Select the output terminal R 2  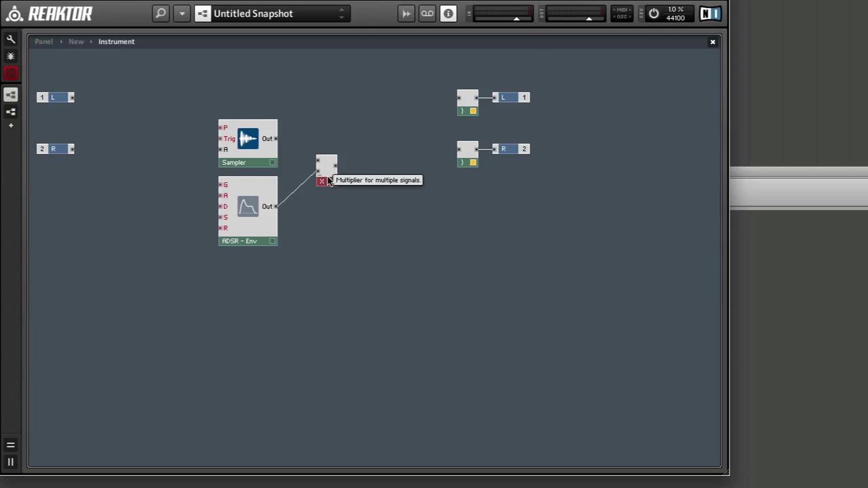click(x=511, y=149)
